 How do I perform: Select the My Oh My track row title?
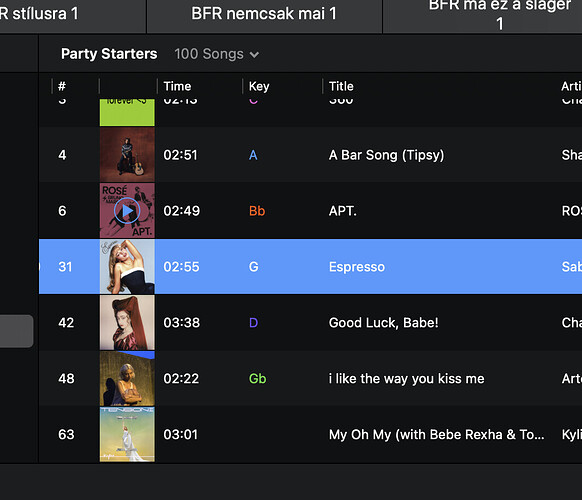pyautogui.click(x=436, y=434)
